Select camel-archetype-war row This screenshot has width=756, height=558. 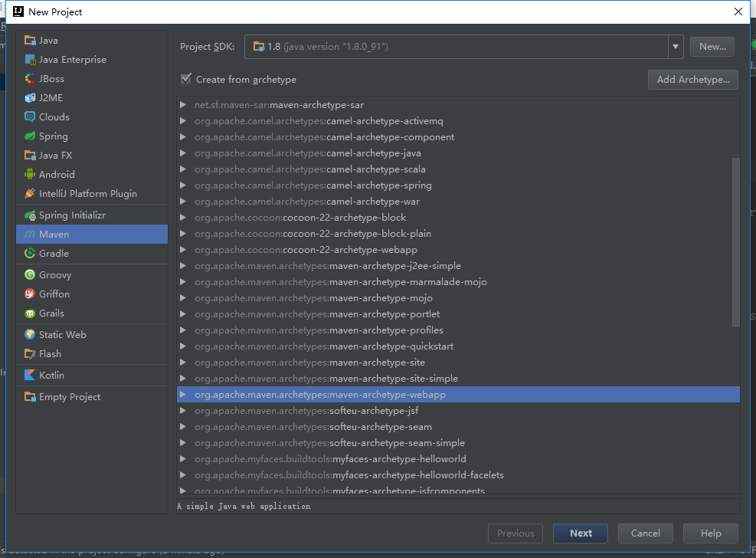[458, 202]
